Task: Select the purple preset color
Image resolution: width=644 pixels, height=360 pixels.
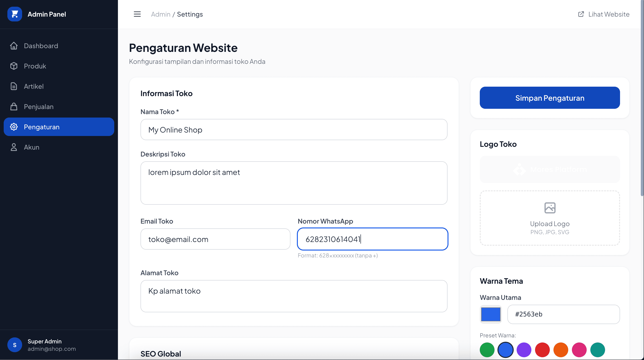Action: pyautogui.click(x=524, y=350)
